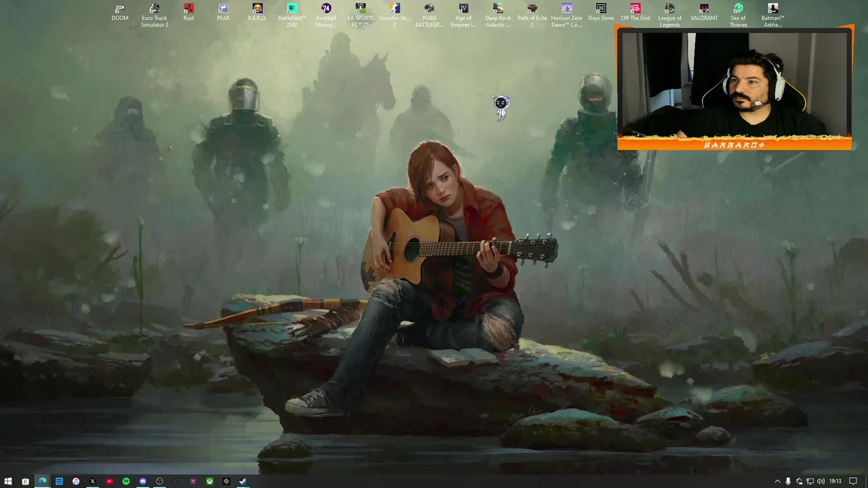Open the notification action center
Viewport: 868px width, 488px height.
click(x=853, y=481)
